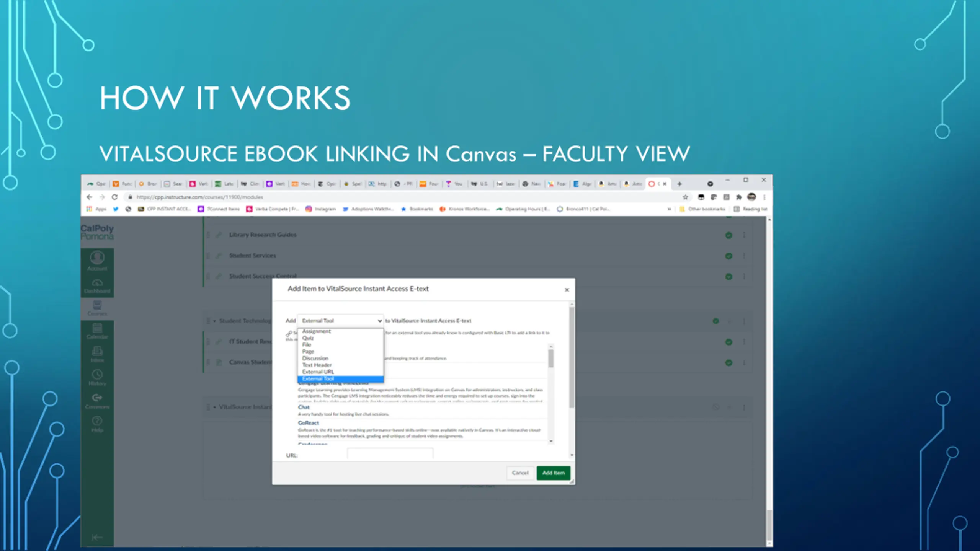Viewport: 980px width, 551px height.
Task: Open the Twitter bird bookmark
Action: [x=116, y=209]
